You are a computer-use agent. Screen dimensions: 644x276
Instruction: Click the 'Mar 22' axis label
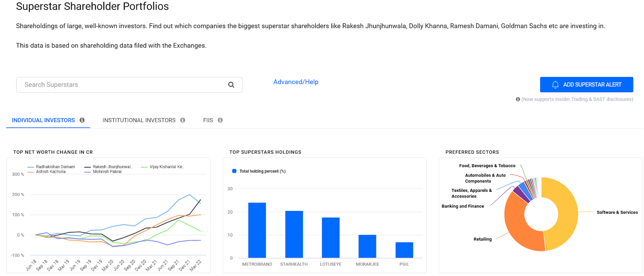(196, 265)
